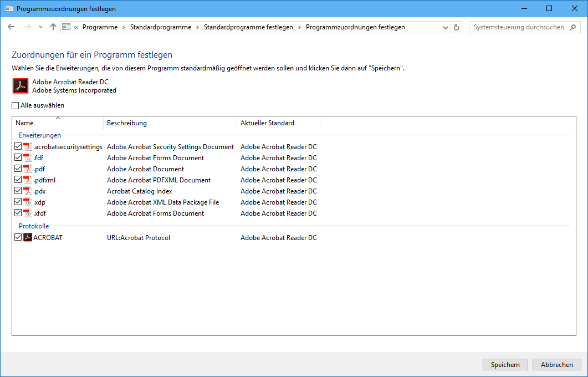Viewport: 588px width, 377px height.
Task: Click the .pdfxml file type icon
Action: pos(28,180)
